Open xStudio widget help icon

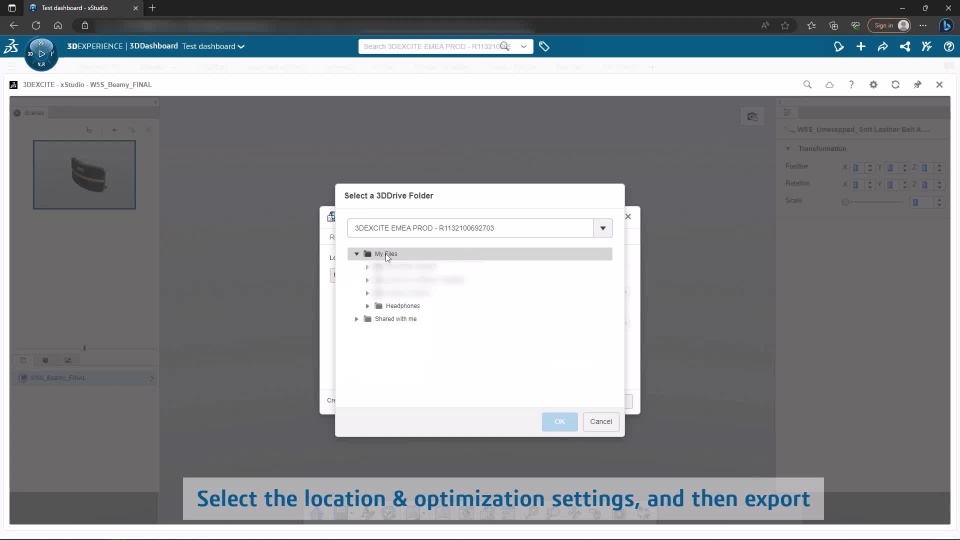tap(851, 84)
